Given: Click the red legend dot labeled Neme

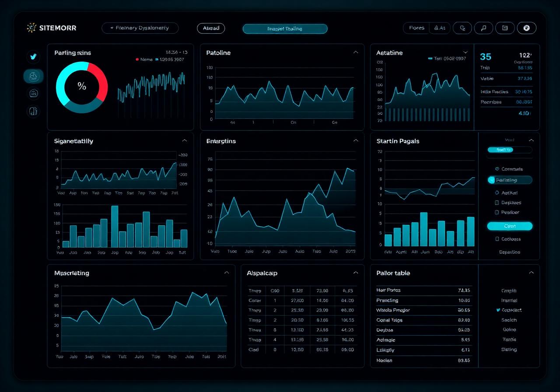Looking at the screenshot, I should point(137,59).
